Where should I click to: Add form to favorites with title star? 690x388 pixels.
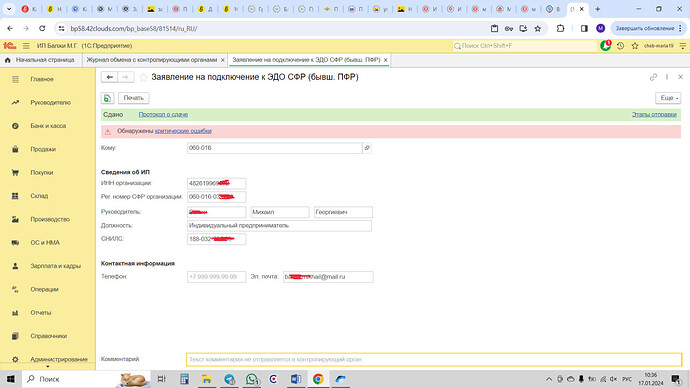tap(143, 77)
